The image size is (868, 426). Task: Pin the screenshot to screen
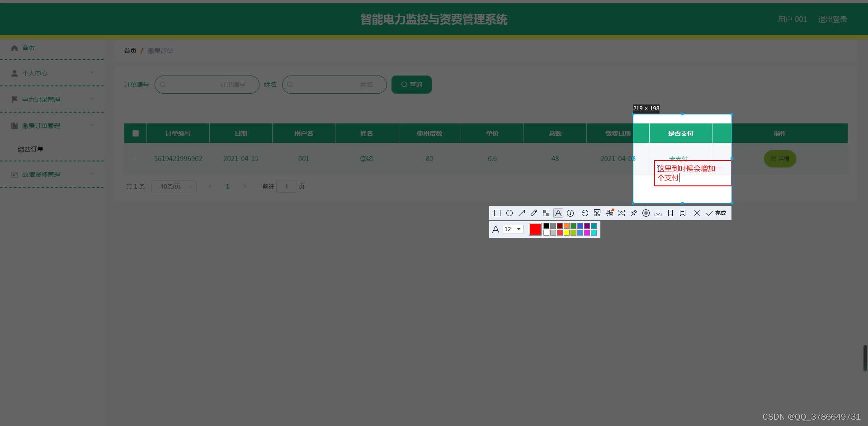(634, 213)
